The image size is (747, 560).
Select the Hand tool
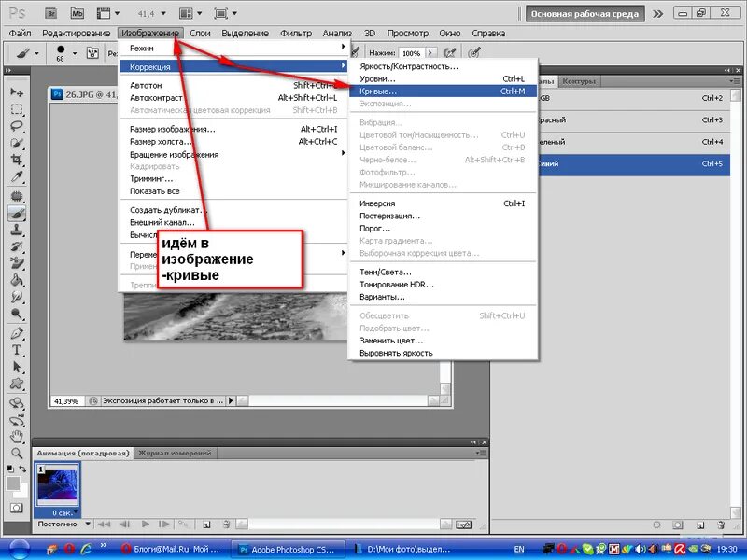coord(17,436)
